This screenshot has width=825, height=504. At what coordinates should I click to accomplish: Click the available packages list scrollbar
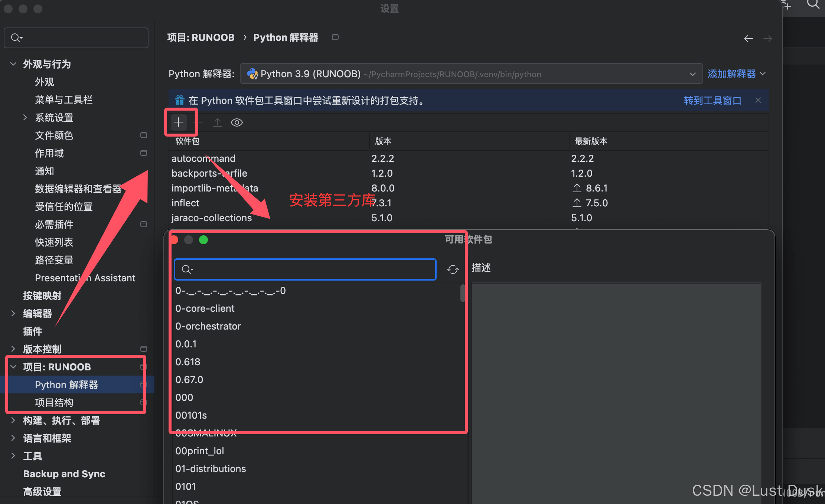point(462,293)
